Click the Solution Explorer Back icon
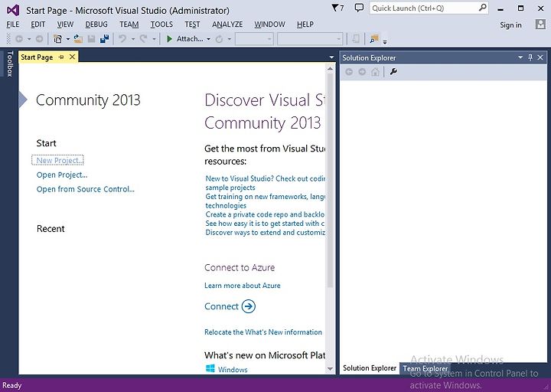551x392 pixels. click(x=349, y=72)
